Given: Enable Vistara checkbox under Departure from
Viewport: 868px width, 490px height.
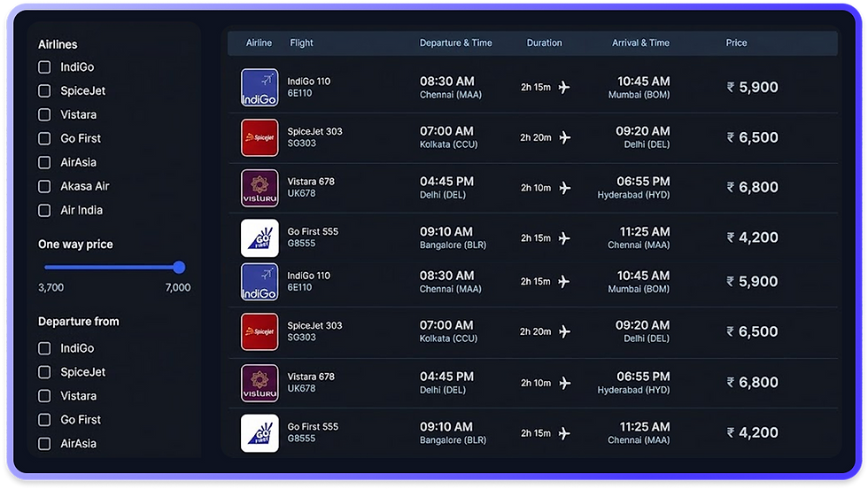Looking at the screenshot, I should click(x=44, y=396).
